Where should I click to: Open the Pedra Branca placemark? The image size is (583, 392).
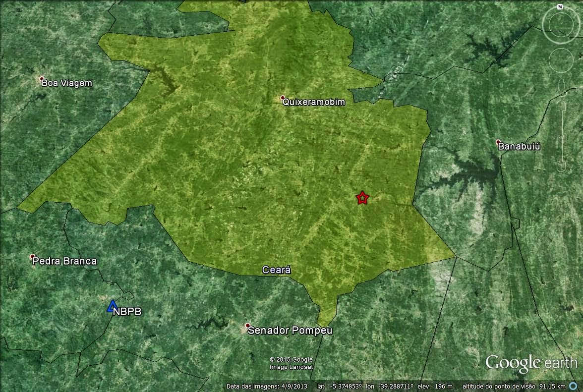pyautogui.click(x=33, y=257)
